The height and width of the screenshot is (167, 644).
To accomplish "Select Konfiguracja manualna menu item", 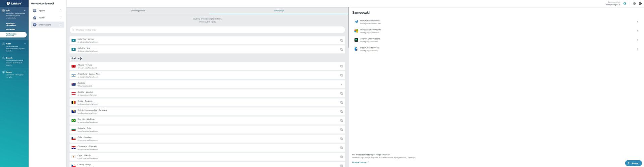I will [13, 35].
